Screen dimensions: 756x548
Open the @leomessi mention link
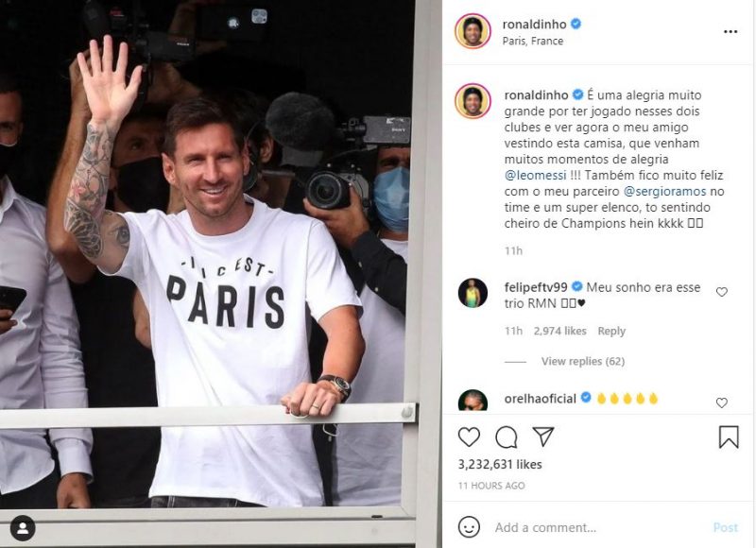pos(535,175)
